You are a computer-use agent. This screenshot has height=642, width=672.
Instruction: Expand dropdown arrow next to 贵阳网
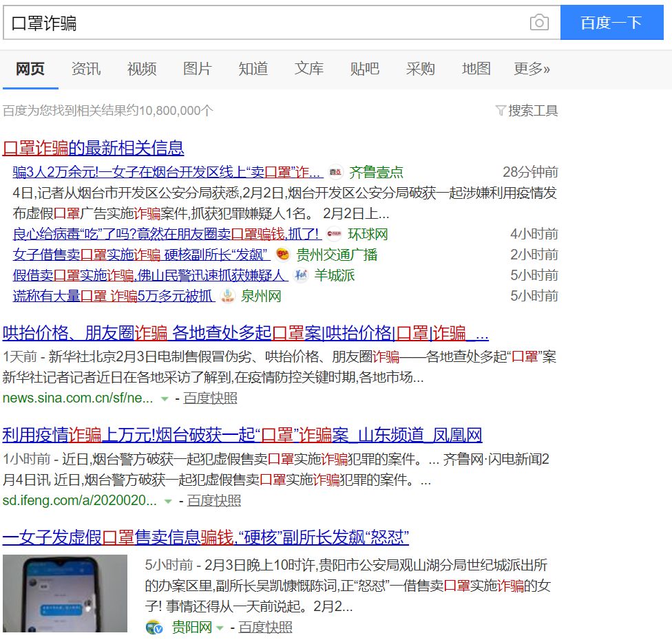[220, 628]
